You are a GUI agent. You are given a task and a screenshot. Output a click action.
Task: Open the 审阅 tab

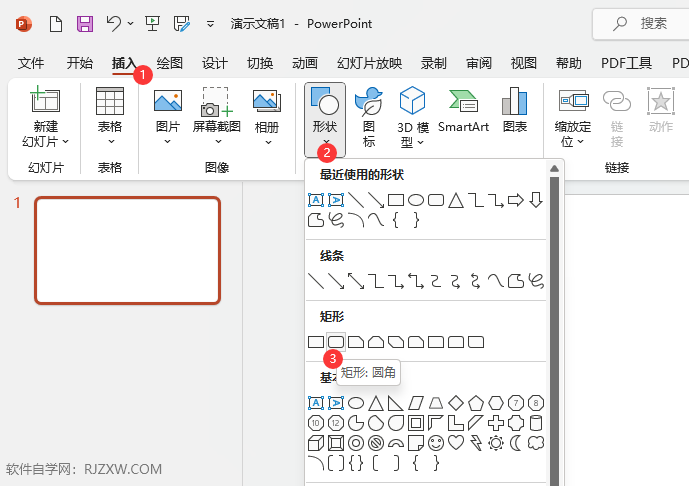[479, 63]
